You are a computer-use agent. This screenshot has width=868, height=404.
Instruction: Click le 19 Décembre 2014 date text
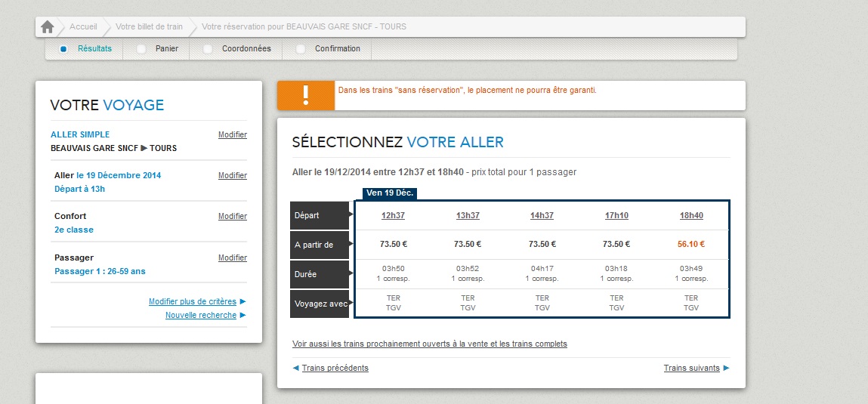click(x=119, y=175)
